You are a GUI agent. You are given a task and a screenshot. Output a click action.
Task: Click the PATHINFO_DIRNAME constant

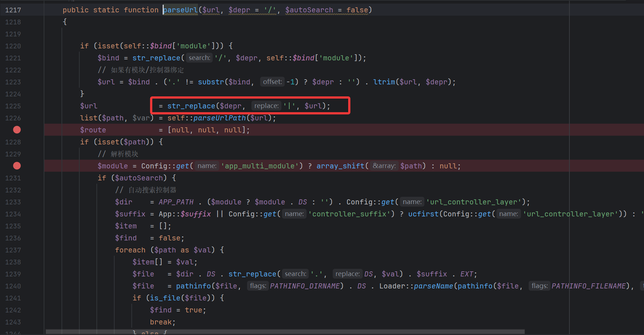[305, 286]
